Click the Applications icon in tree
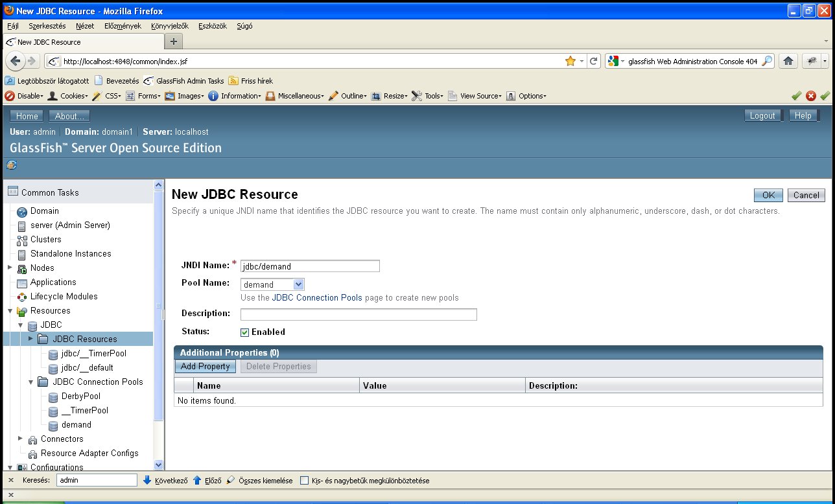This screenshot has height=504, width=835. click(21, 282)
